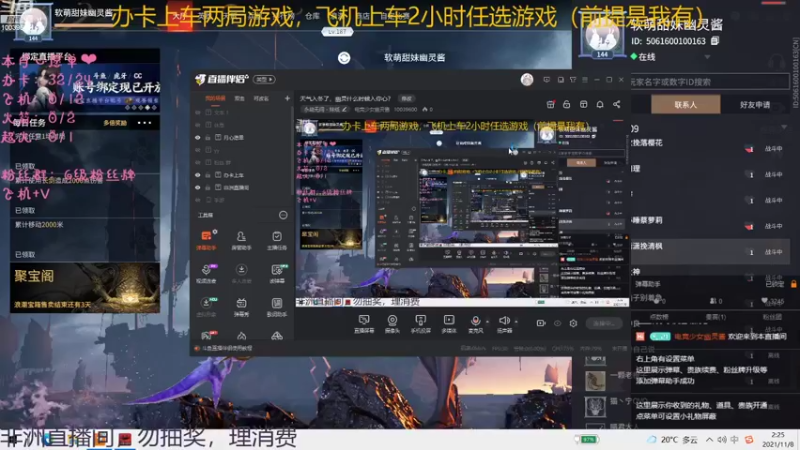Toggle visibility of the 非洲直播间 layer
800x450 pixels.
pyautogui.click(x=198, y=187)
